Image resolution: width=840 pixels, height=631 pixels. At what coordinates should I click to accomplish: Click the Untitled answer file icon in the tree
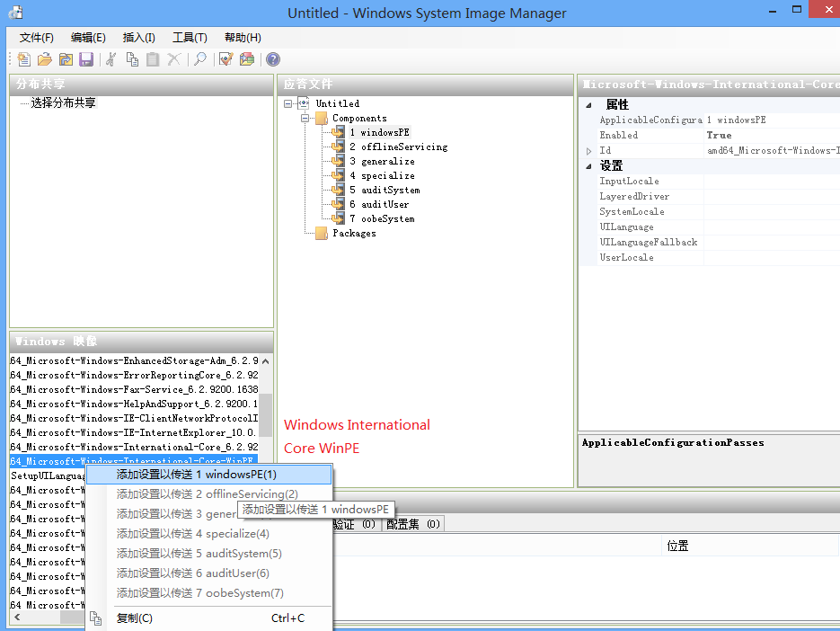pyautogui.click(x=304, y=103)
